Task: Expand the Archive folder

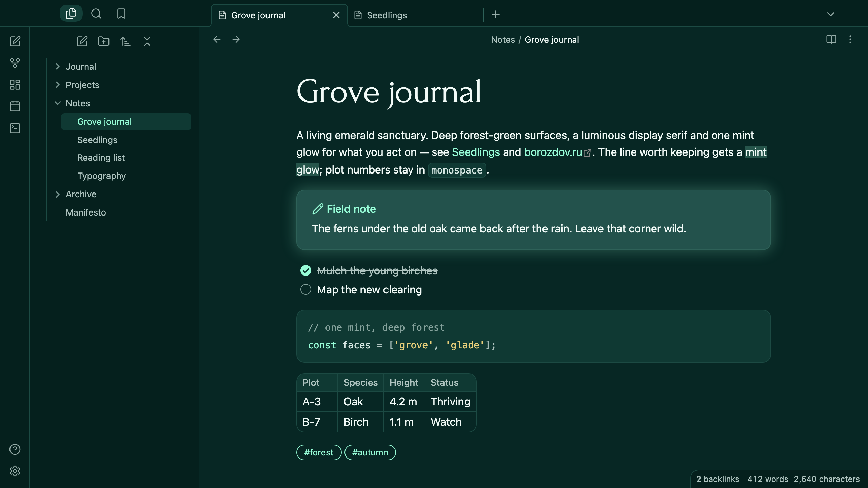Action: coord(58,194)
